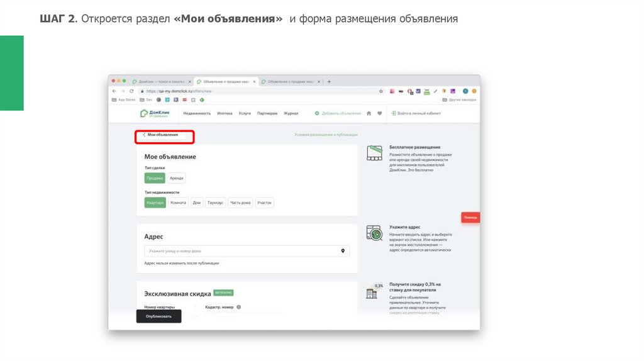Reload the page with the refresh icon
This screenshot has width=644, height=361.
pos(131,91)
